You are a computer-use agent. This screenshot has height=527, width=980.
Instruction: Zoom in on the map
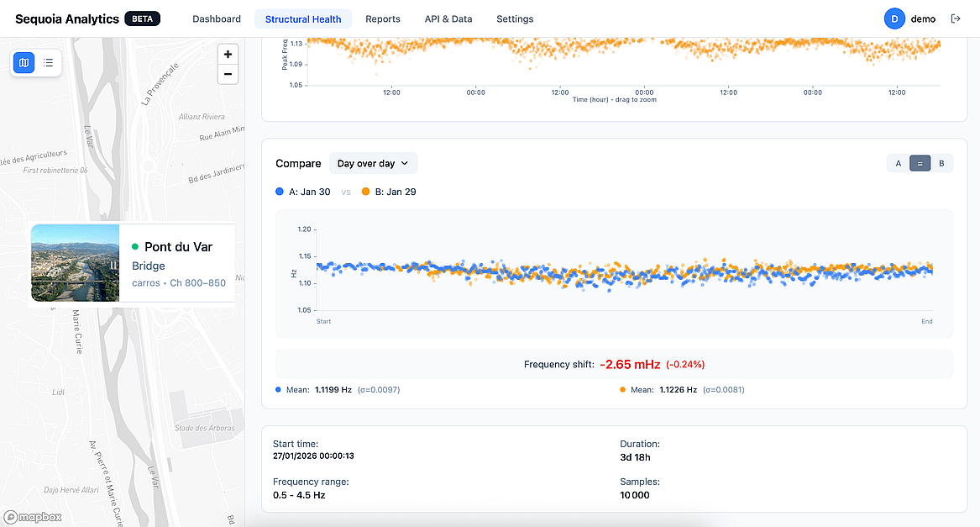pyautogui.click(x=228, y=55)
